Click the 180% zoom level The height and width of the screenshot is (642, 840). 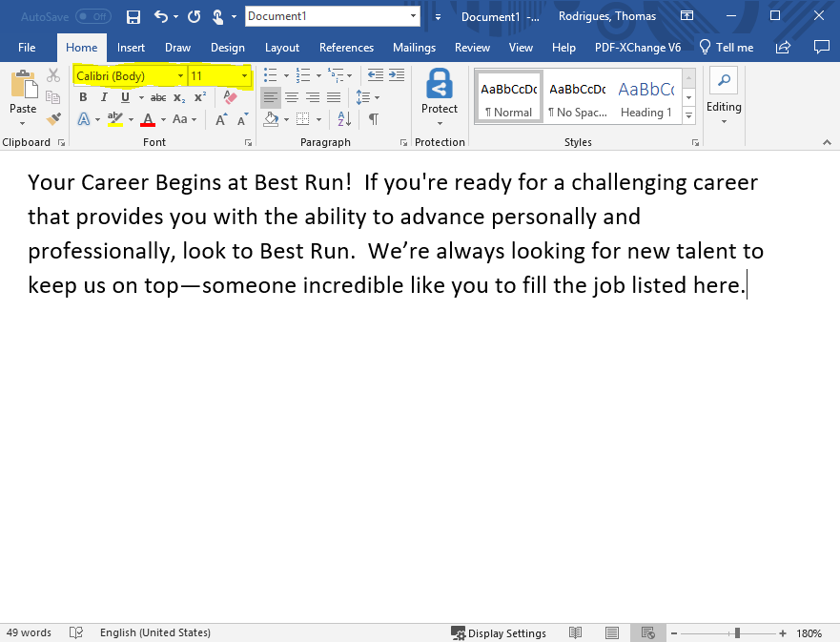click(809, 633)
